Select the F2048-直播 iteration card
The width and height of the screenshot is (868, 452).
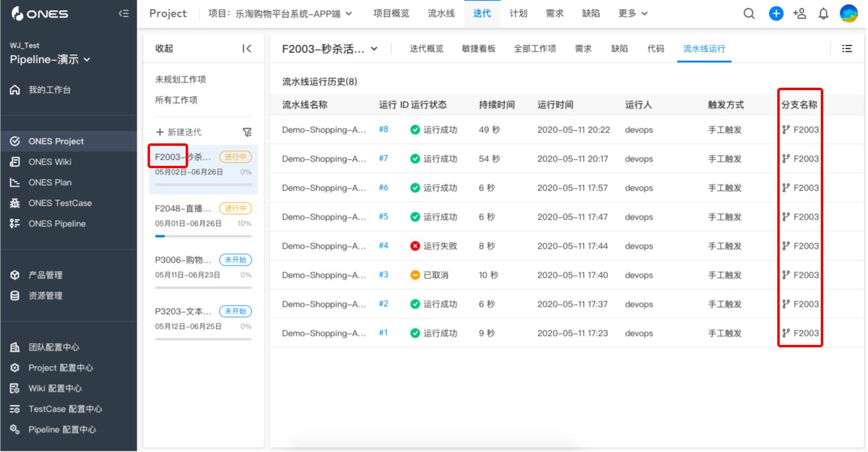(203, 221)
